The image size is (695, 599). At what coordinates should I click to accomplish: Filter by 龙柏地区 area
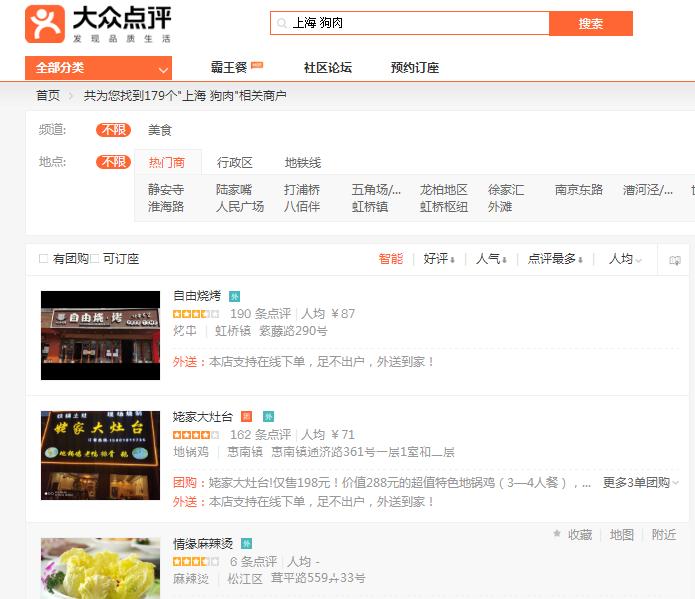(444, 190)
